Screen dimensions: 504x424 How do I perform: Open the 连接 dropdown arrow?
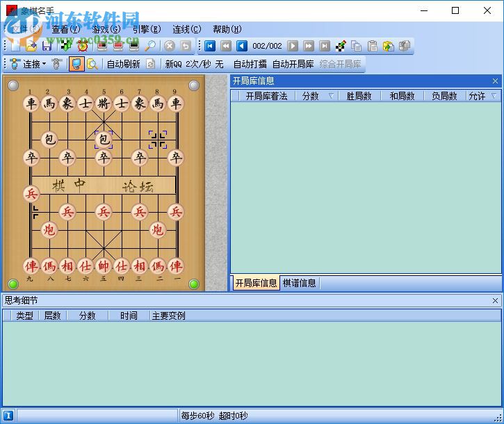click(44, 64)
